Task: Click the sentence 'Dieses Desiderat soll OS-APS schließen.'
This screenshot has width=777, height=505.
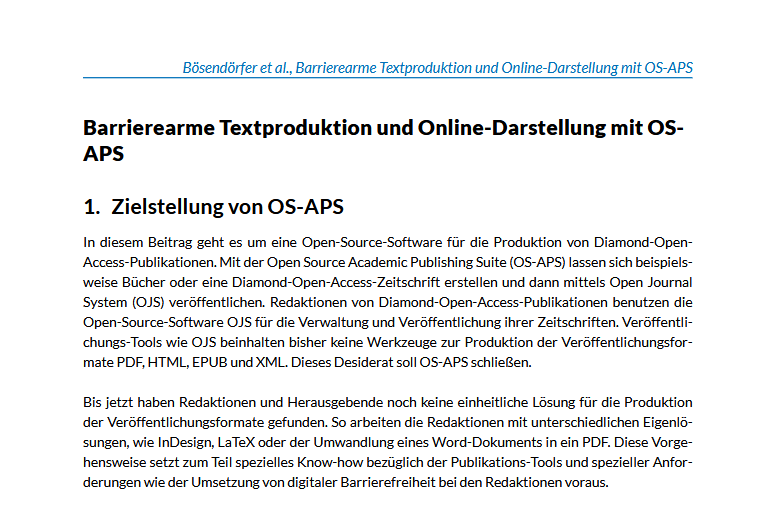Action: [411, 362]
